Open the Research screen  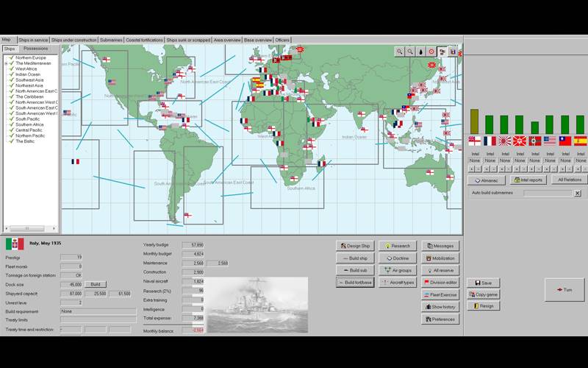tap(398, 246)
